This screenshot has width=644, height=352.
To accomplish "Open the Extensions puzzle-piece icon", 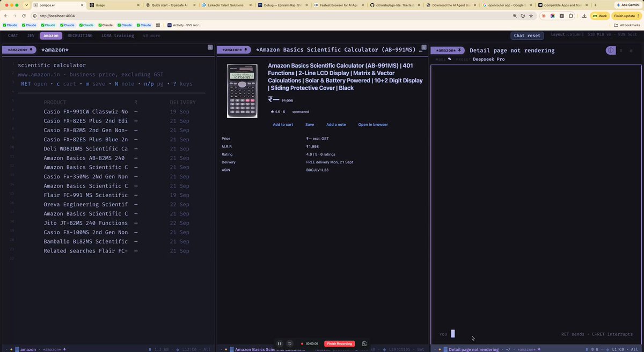I will pyautogui.click(x=570, y=16).
